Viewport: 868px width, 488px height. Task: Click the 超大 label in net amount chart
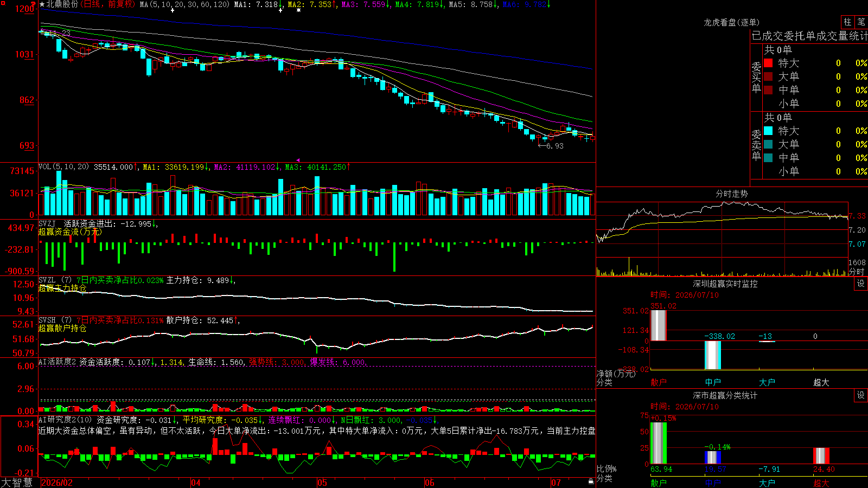[821, 382]
